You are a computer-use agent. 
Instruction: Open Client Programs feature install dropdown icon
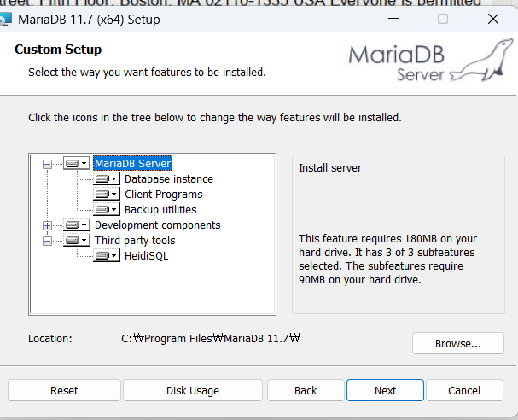(x=107, y=195)
